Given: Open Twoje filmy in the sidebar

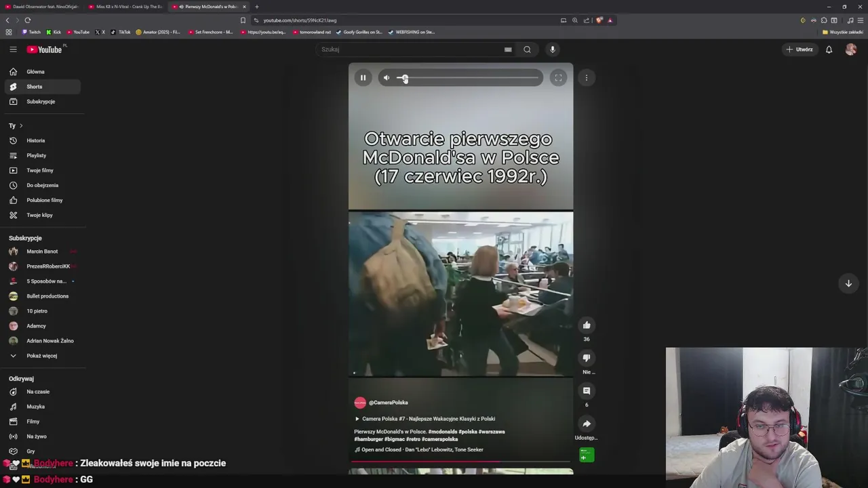Looking at the screenshot, I should pyautogui.click(x=42, y=170).
